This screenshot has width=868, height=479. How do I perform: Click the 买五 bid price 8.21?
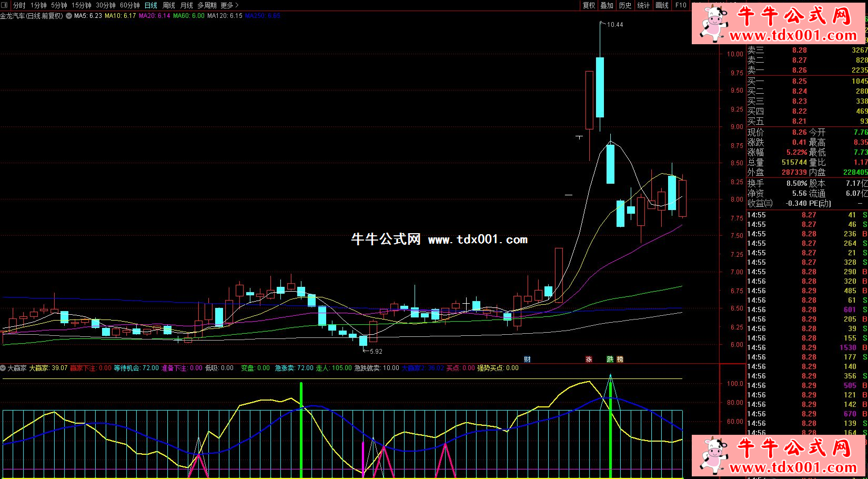[x=800, y=121]
